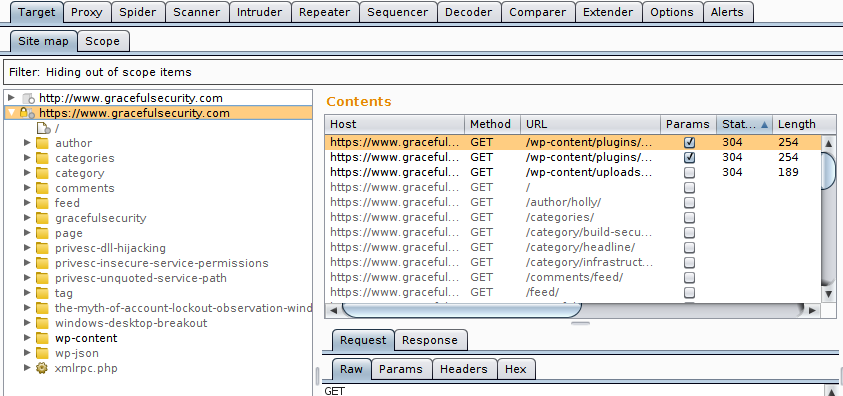Image resolution: width=843 pixels, height=396 pixels.
Task: Open the filter bar settings
Action: [423, 72]
